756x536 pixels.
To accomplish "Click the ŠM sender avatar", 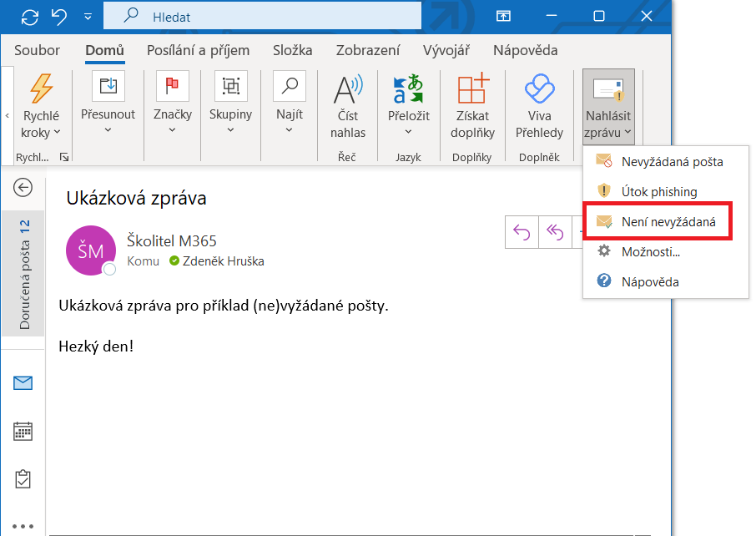I will 91,250.
